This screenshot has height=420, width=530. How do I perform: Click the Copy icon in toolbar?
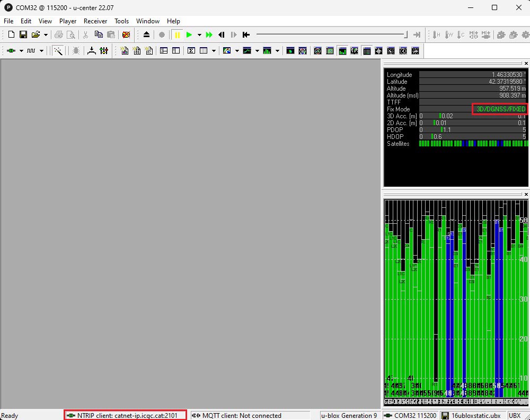click(x=99, y=35)
